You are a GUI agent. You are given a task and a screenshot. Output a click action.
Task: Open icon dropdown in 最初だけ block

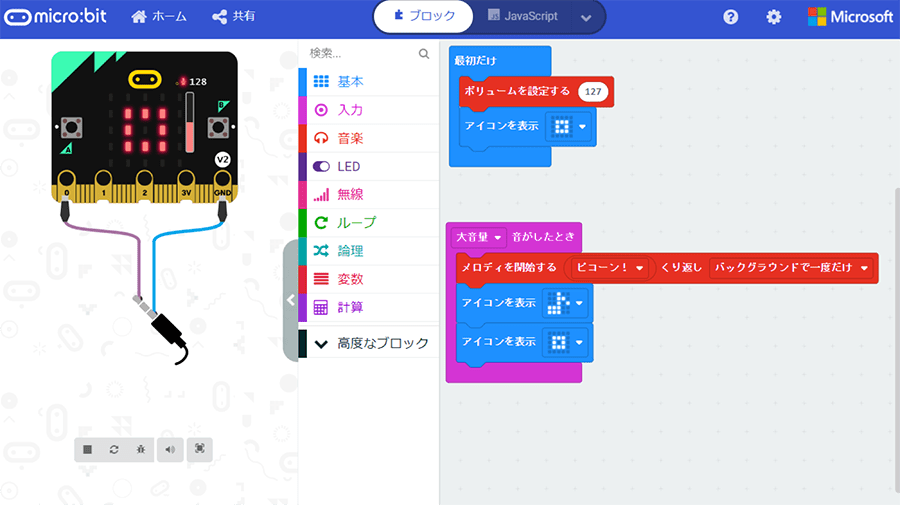pos(570,126)
